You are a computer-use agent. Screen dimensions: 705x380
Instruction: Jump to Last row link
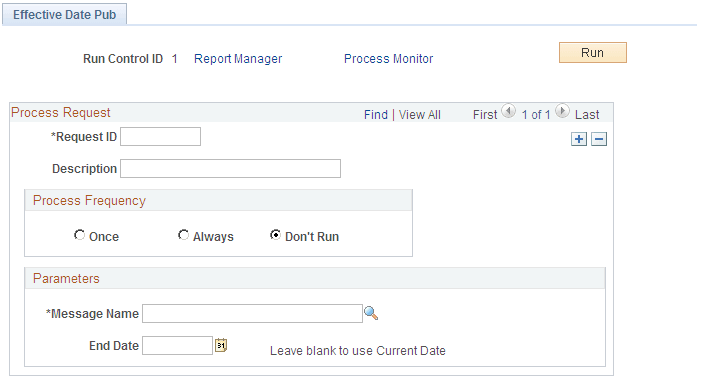[587, 115]
